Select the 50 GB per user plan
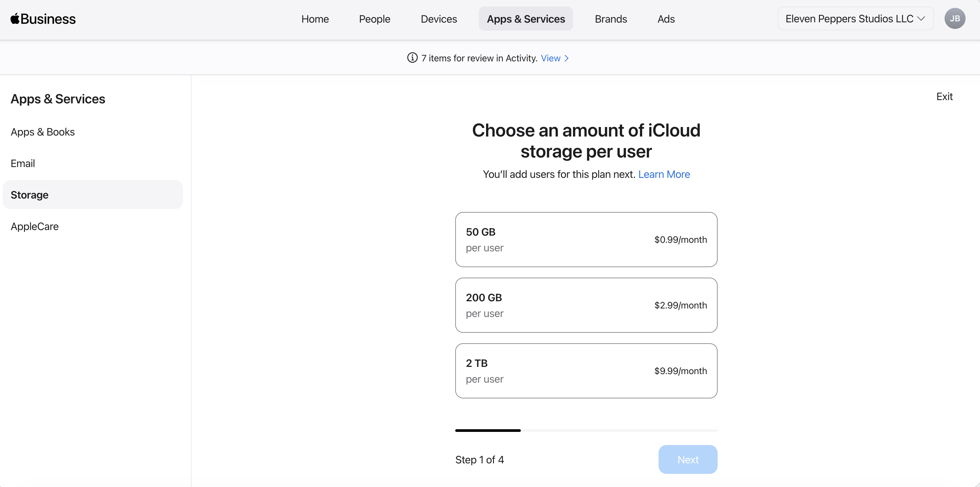 [x=586, y=240]
